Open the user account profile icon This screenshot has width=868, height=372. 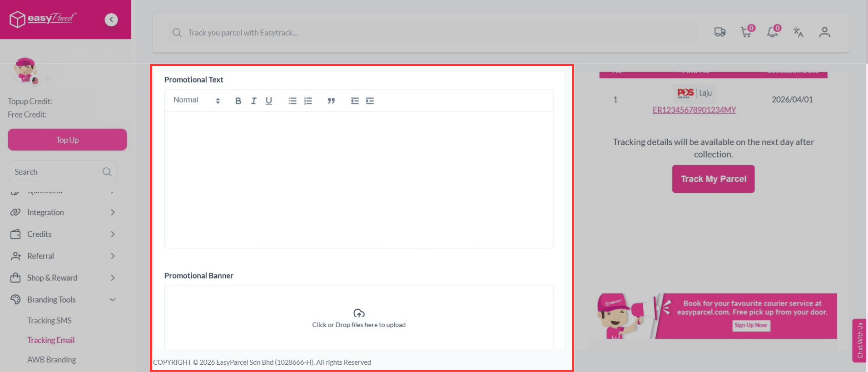tap(824, 32)
